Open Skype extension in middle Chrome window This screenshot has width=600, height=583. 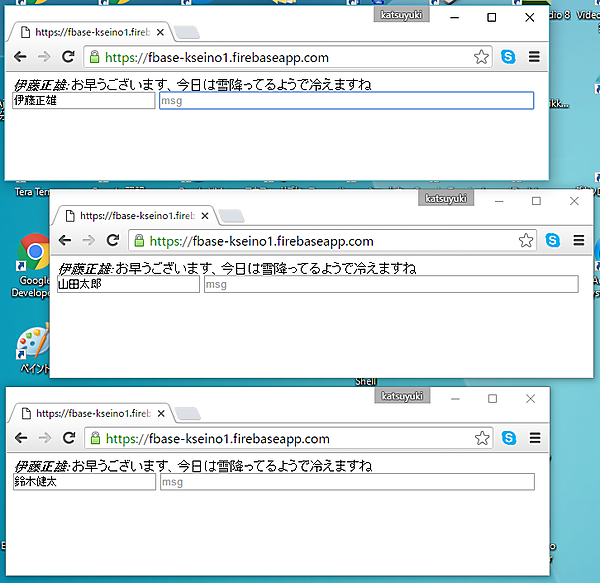tap(553, 240)
